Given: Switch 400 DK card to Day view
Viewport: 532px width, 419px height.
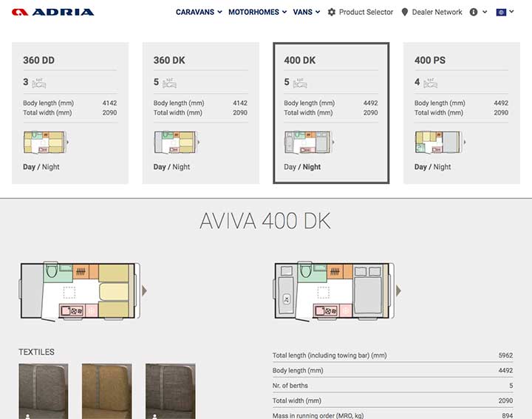Looking at the screenshot, I should (x=290, y=167).
